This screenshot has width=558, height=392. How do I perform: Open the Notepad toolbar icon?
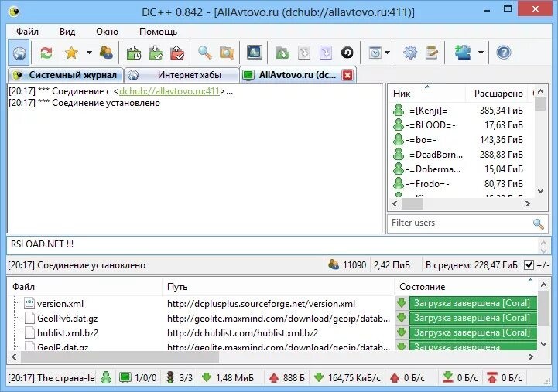click(x=432, y=53)
